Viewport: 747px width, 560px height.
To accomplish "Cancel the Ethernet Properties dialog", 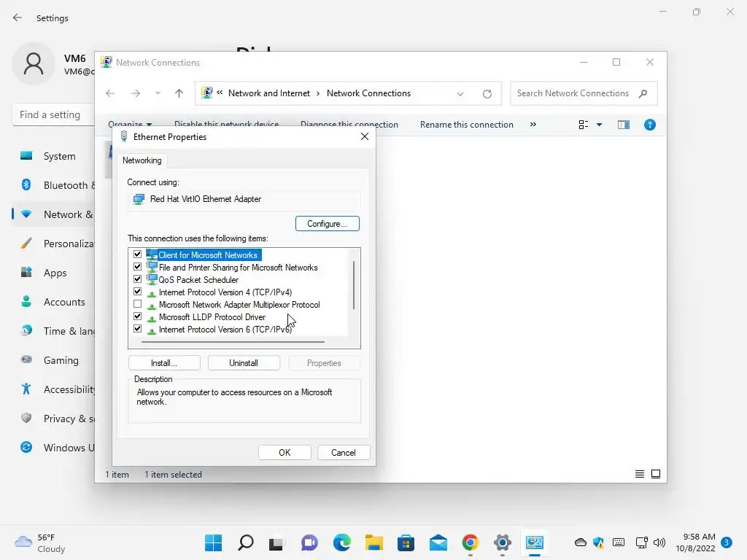I will point(344,452).
